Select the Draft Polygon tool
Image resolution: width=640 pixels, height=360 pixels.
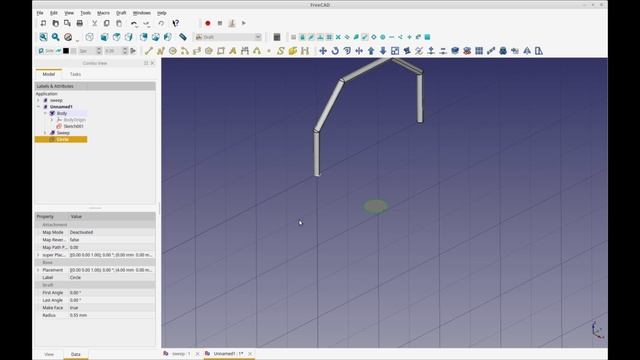click(x=209, y=51)
